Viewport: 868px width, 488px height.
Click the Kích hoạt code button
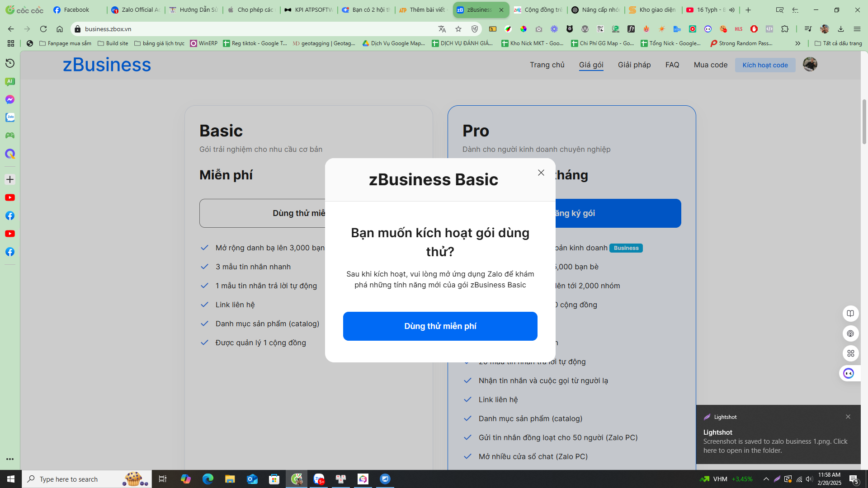(765, 65)
